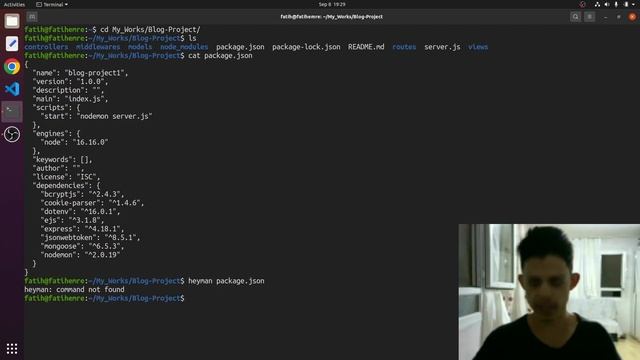640x360 pixels.
Task: Click the terminal window title text
Action: (x=331, y=17)
